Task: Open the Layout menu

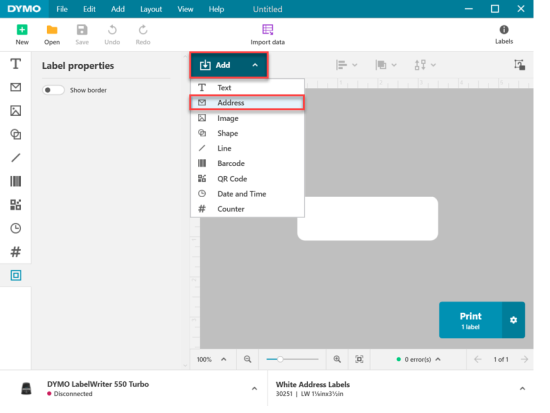Action: (151, 9)
